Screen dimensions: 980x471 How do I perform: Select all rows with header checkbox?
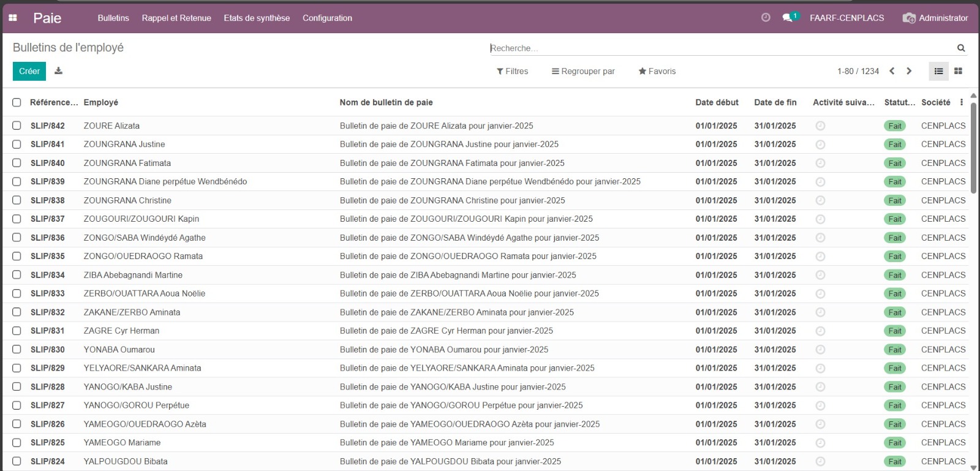tap(17, 102)
